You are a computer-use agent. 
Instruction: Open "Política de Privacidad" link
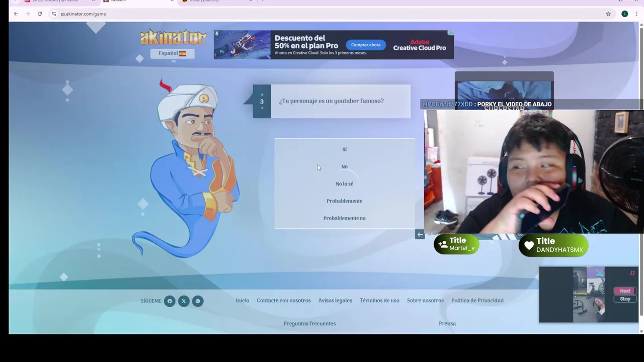[x=477, y=300]
